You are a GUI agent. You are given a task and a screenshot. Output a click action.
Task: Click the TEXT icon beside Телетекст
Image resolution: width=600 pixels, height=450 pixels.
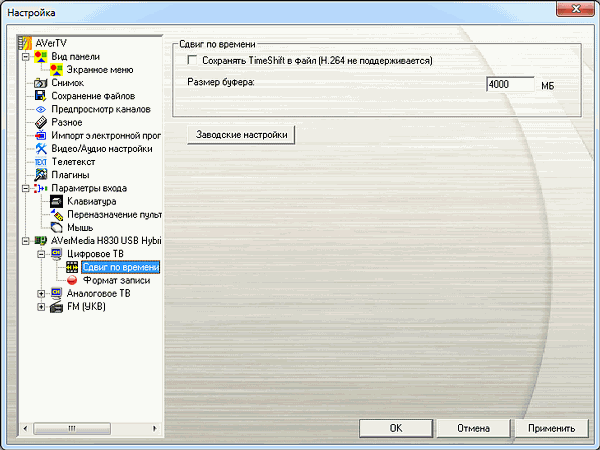point(41,162)
